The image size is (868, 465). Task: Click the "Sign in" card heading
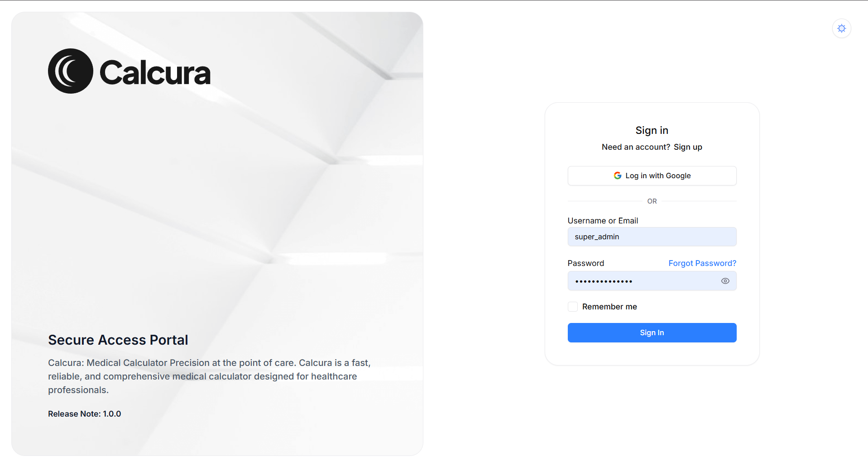(652, 130)
